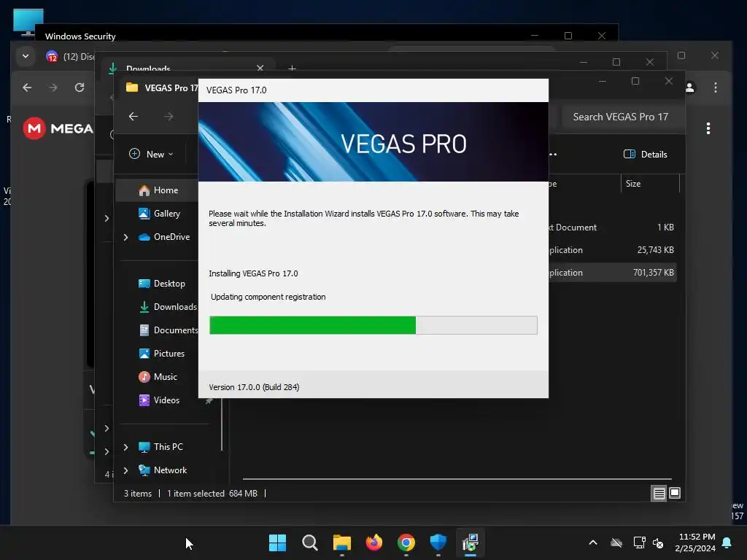The height and width of the screenshot is (560, 747).
Task: Click the File Explorer more options ellipsis
Action: (x=553, y=154)
